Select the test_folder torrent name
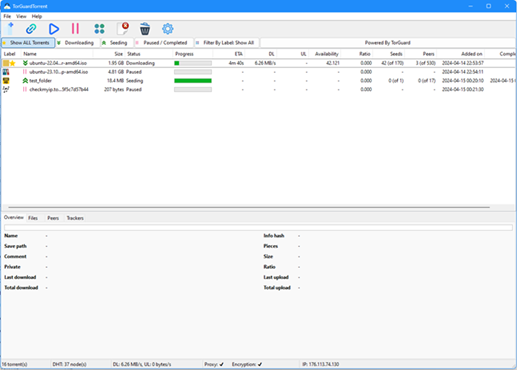This screenshot has width=517, height=370. point(40,81)
